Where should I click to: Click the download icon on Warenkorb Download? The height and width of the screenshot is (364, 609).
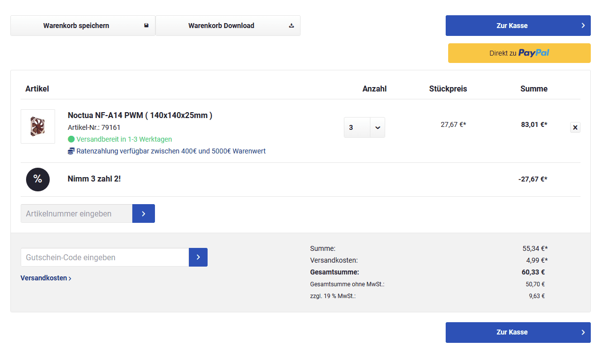click(x=291, y=26)
